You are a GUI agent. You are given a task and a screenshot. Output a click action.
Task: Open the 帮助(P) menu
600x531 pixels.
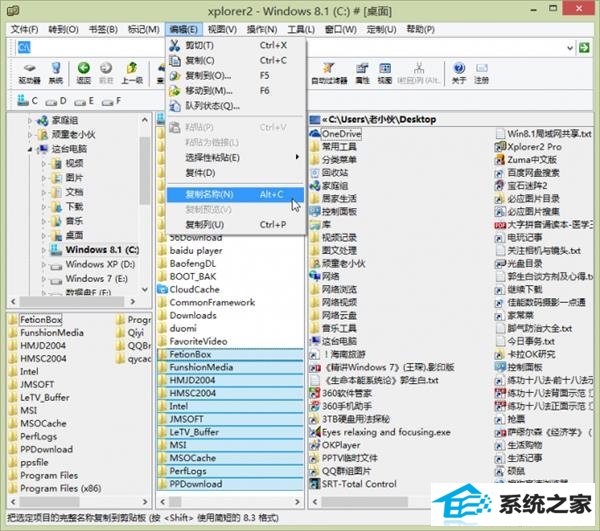pyautogui.click(x=420, y=29)
